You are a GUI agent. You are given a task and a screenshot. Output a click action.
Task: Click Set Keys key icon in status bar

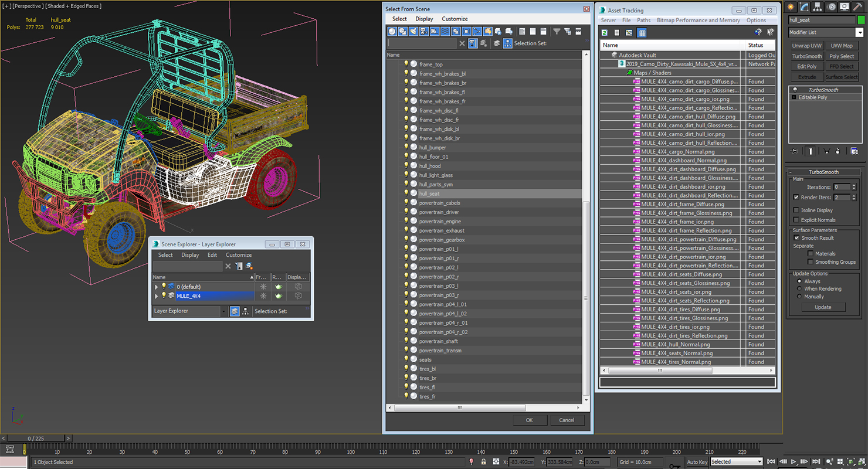(x=674, y=465)
